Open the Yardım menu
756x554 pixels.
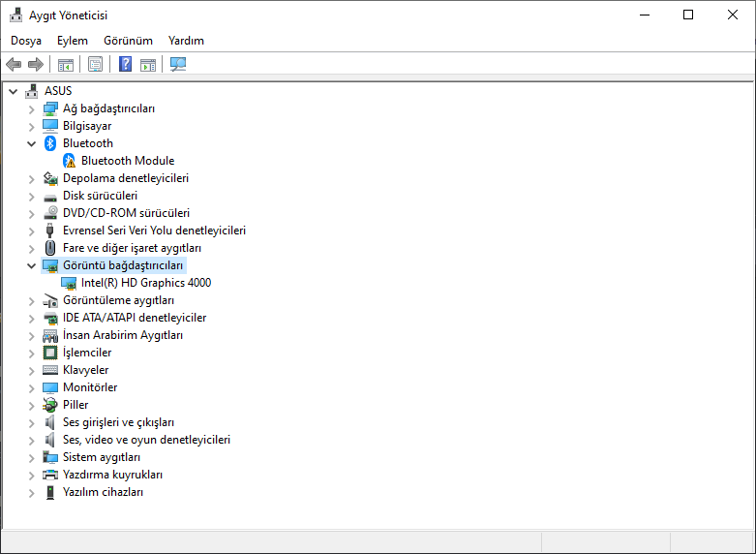tap(186, 41)
